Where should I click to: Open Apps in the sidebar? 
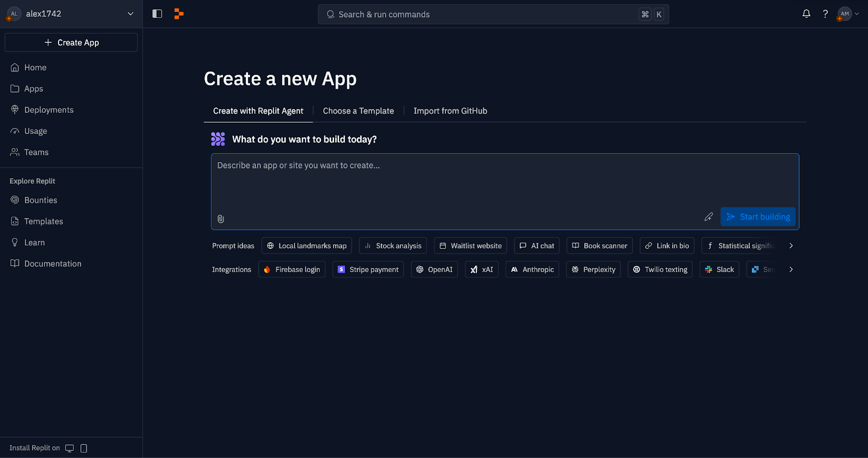point(71,88)
